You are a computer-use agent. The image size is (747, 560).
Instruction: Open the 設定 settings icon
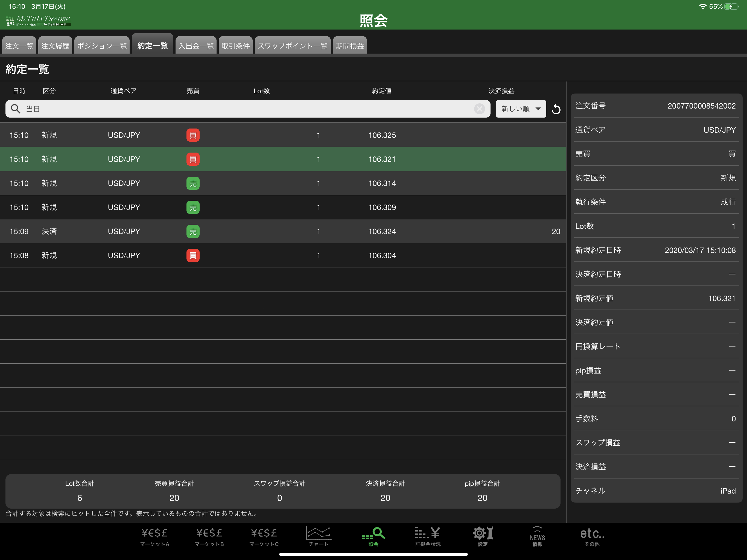click(x=483, y=537)
